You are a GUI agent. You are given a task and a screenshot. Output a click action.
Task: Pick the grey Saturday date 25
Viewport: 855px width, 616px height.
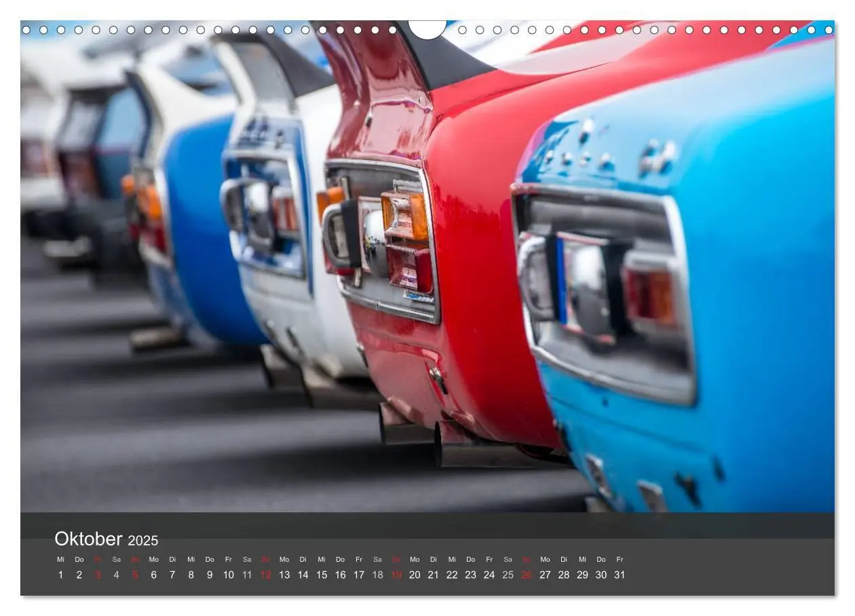point(508,575)
